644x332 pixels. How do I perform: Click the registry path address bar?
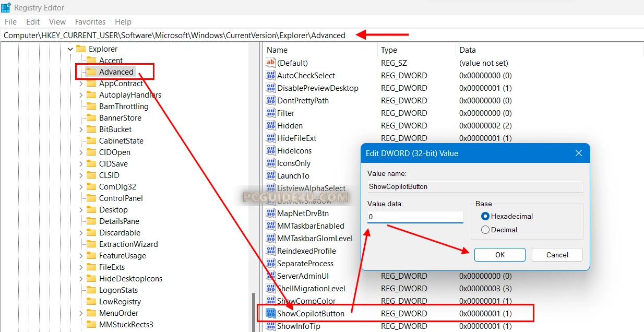[174, 35]
